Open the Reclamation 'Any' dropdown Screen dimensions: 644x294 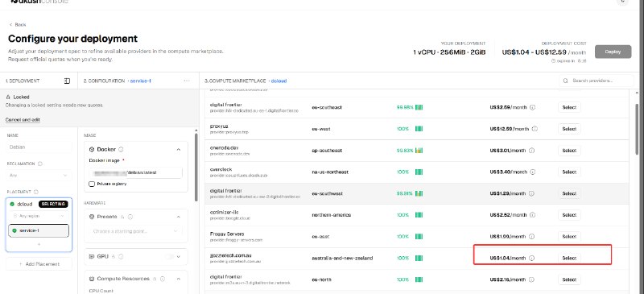point(39,176)
